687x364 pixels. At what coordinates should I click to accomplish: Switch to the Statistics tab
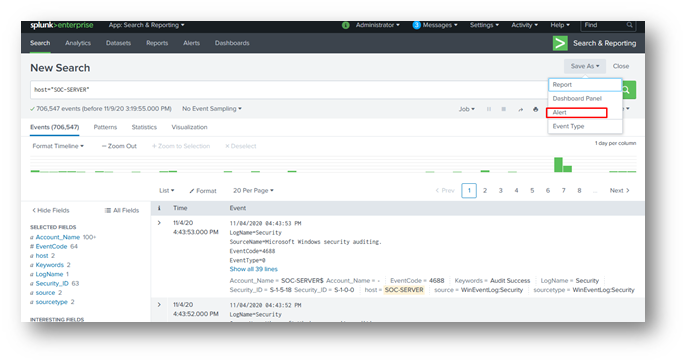(x=144, y=127)
